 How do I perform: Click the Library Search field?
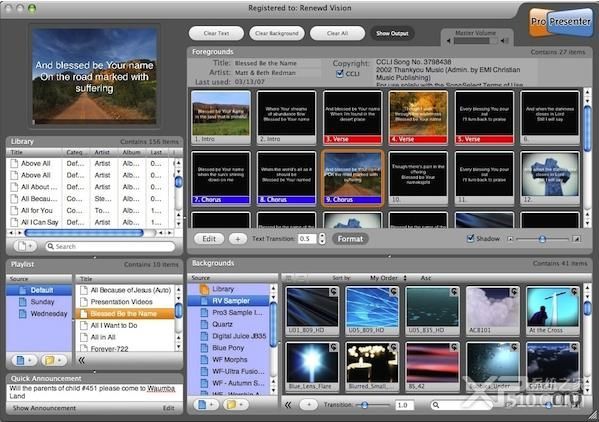pos(110,246)
